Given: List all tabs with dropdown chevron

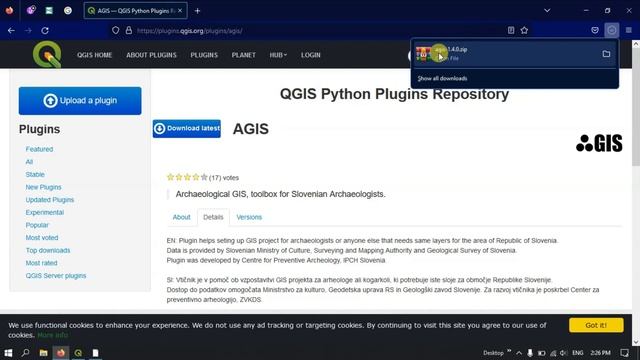Looking at the screenshot, I should pyautogui.click(x=547, y=11).
